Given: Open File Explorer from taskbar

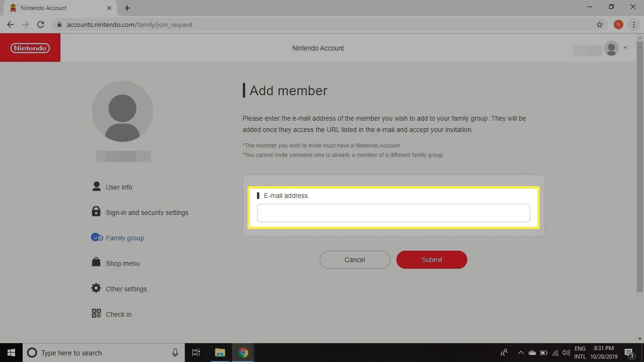Looking at the screenshot, I should [220, 353].
